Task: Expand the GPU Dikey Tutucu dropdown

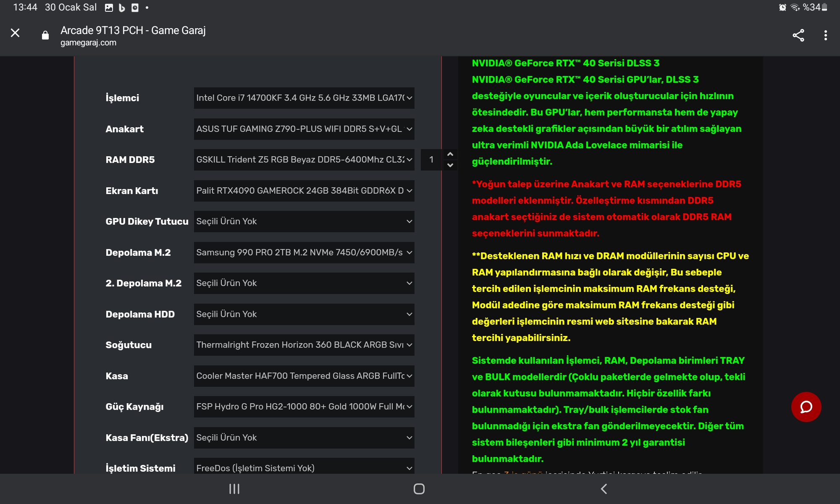Action: click(x=304, y=221)
